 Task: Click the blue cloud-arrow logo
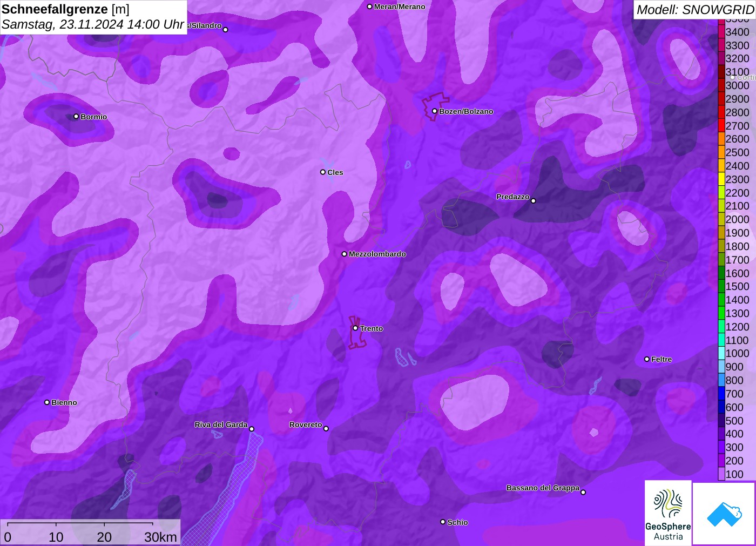(x=724, y=514)
